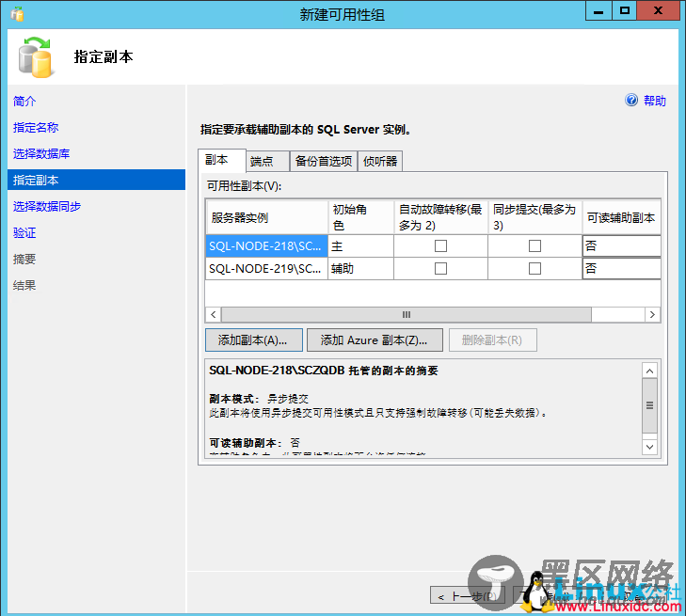
Task: Select the SQL-NODE-218\SC... server instance row
Action: coord(267,245)
